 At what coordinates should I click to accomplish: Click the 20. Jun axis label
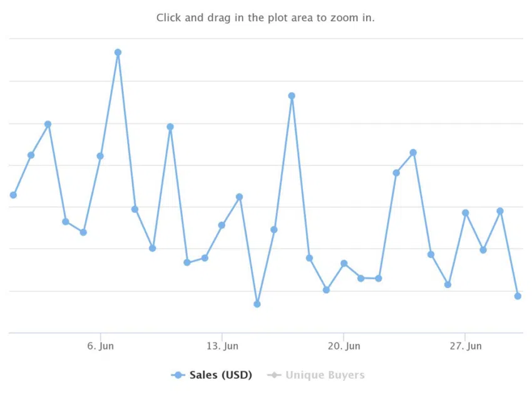pos(344,346)
